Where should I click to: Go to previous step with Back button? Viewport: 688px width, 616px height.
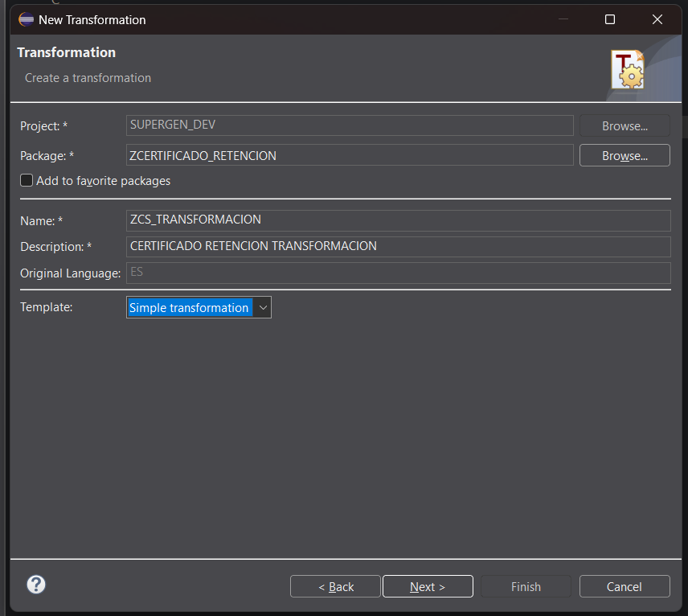point(335,586)
